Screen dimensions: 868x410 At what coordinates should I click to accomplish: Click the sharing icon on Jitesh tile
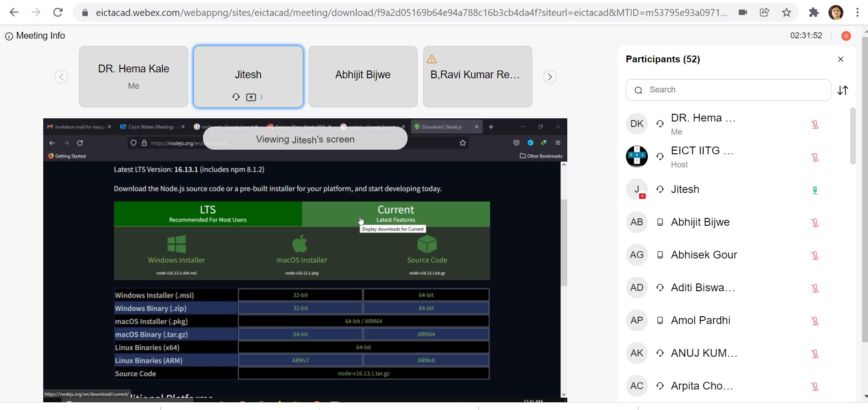tap(251, 97)
